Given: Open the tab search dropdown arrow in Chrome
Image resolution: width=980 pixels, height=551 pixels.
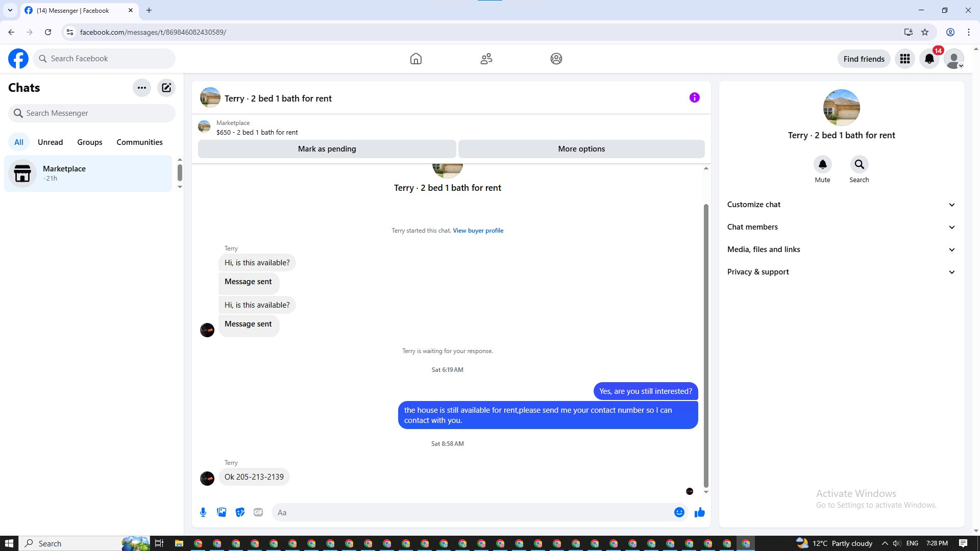Looking at the screenshot, I should pyautogui.click(x=10, y=10).
